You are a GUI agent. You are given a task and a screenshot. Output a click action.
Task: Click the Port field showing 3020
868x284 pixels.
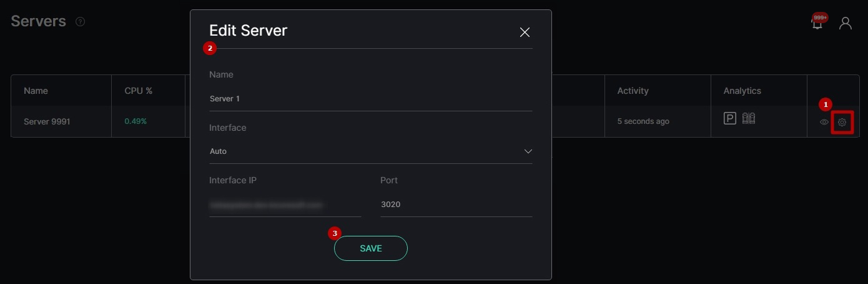coord(456,205)
